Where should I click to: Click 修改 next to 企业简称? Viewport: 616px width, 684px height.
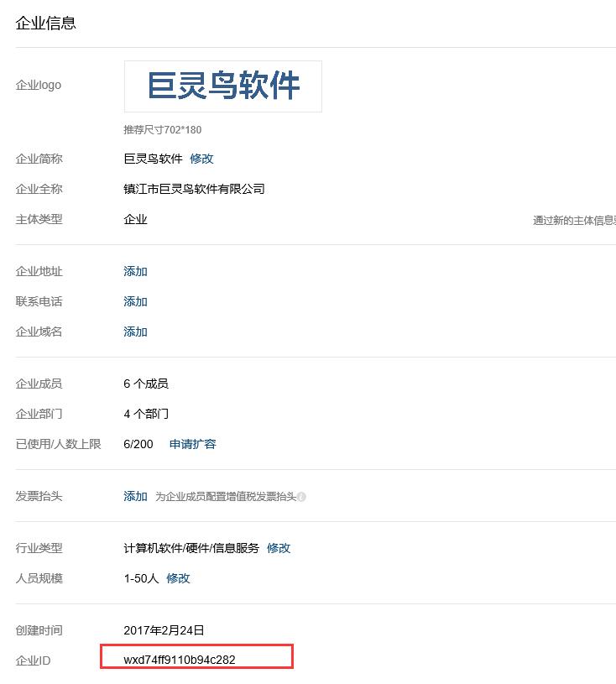point(201,159)
